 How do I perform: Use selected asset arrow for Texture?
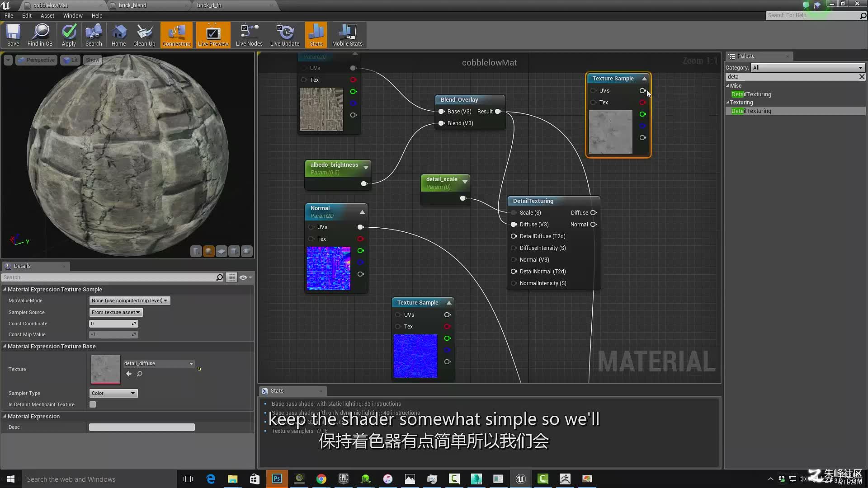[129, 374]
